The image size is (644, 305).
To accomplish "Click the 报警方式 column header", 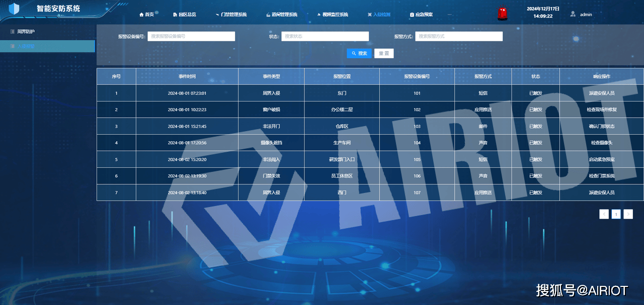I will (483, 76).
